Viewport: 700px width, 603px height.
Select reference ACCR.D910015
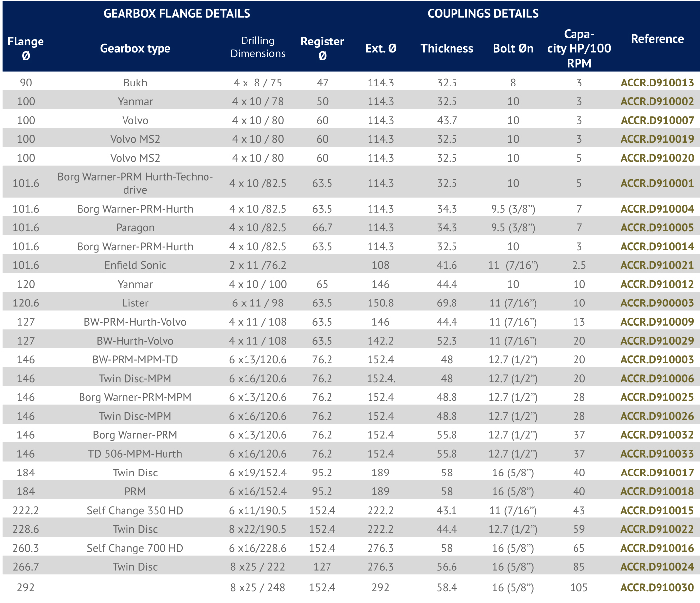[658, 510]
